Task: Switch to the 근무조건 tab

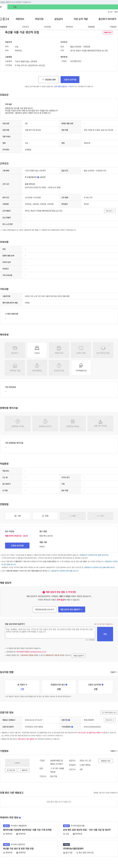Action: (x=25, y=27)
